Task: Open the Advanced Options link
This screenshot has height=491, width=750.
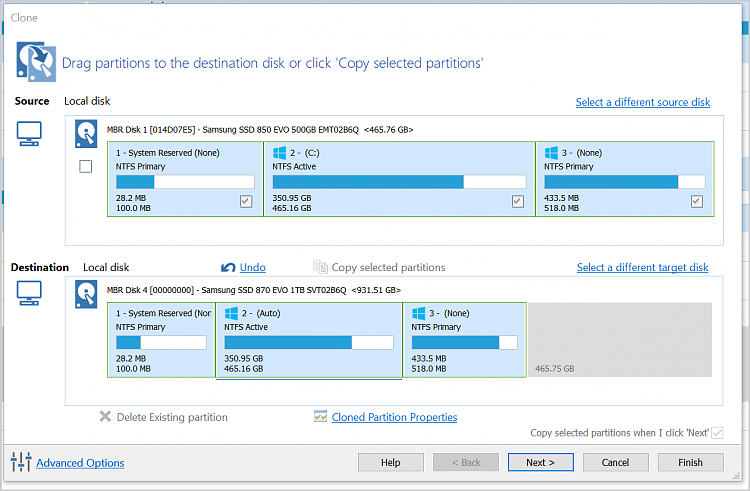Action: coord(80,463)
